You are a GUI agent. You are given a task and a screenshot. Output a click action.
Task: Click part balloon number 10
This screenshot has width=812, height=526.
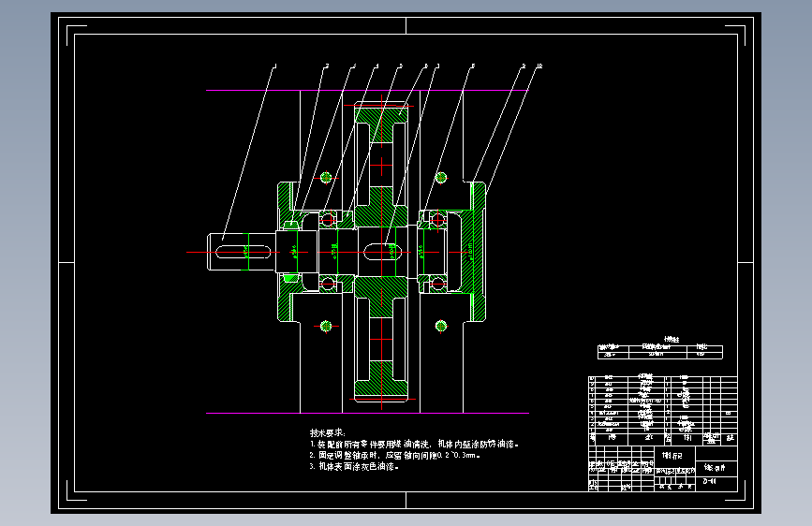click(x=539, y=66)
